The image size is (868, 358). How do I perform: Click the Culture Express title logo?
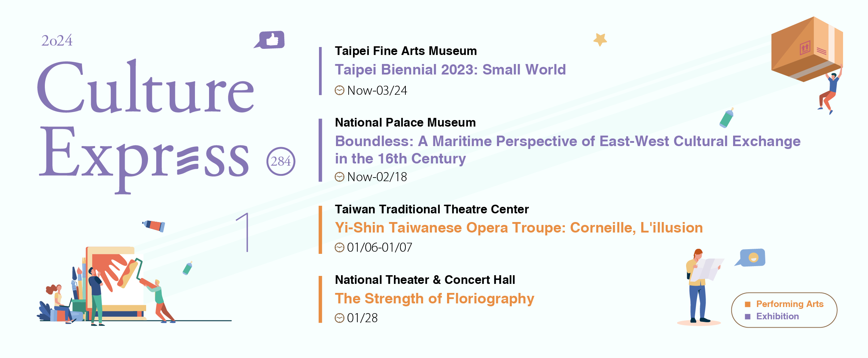pyautogui.click(x=145, y=123)
